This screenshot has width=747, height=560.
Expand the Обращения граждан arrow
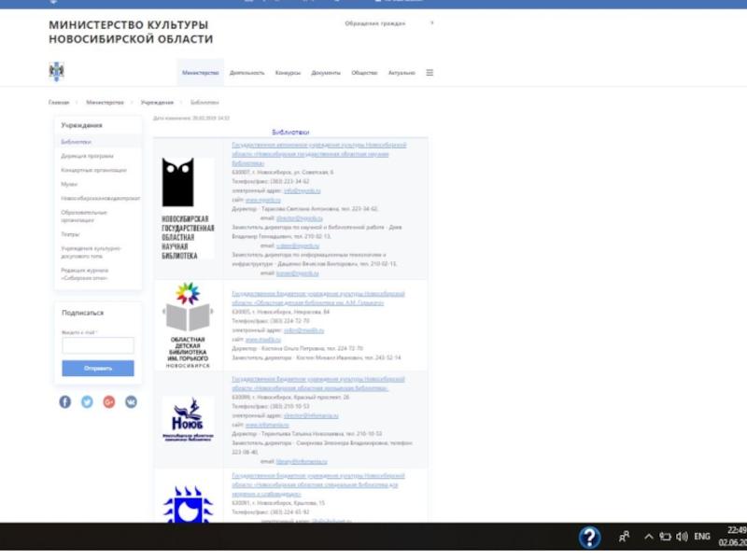(431, 22)
